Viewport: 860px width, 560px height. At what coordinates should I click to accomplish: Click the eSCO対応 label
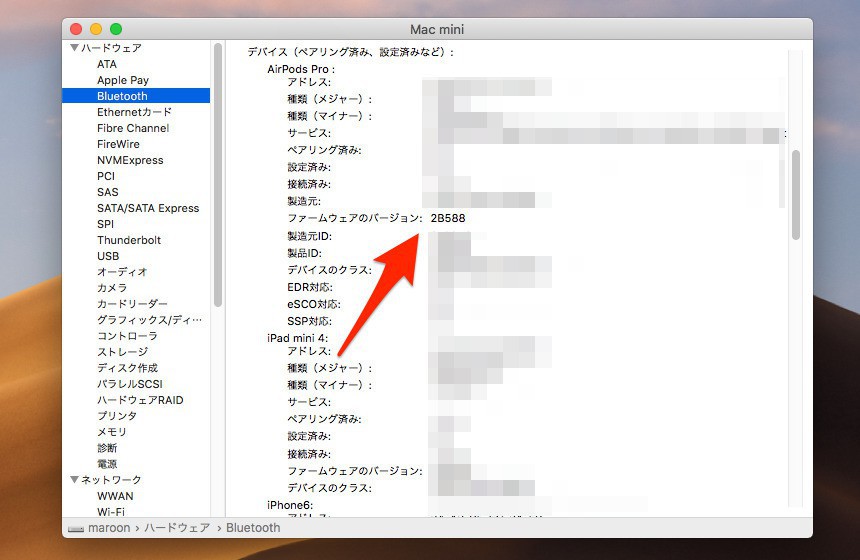coord(314,304)
